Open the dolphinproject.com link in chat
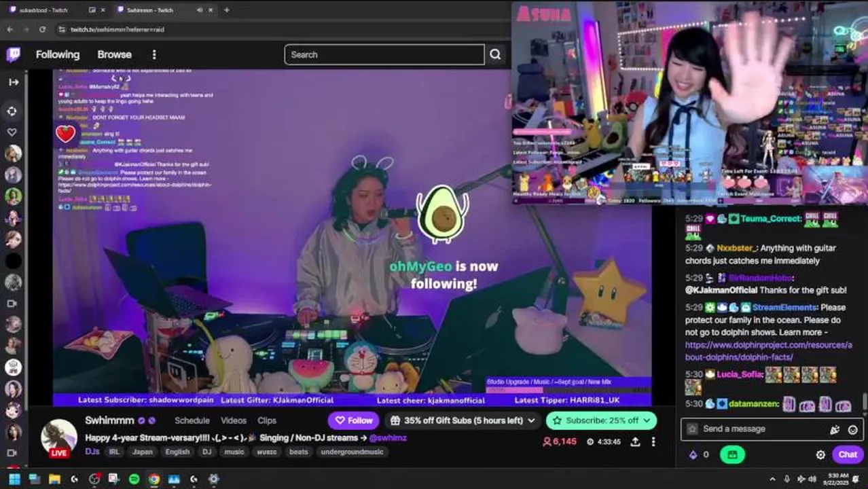This screenshot has width=868, height=489. point(768,350)
